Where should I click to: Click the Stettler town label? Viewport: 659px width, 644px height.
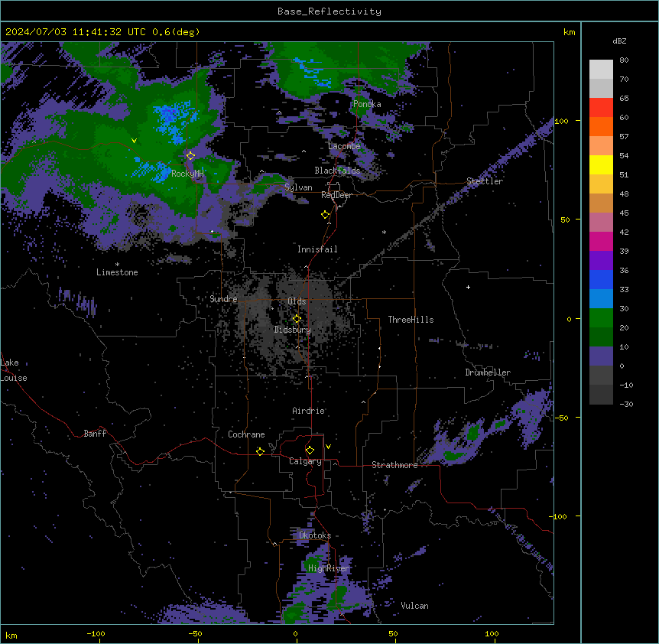[x=485, y=181]
